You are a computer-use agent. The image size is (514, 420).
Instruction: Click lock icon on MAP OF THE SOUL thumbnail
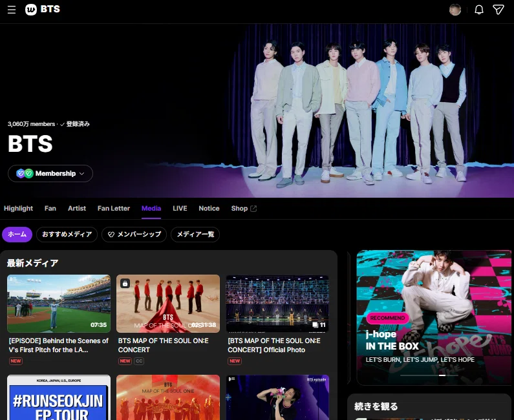point(125,283)
